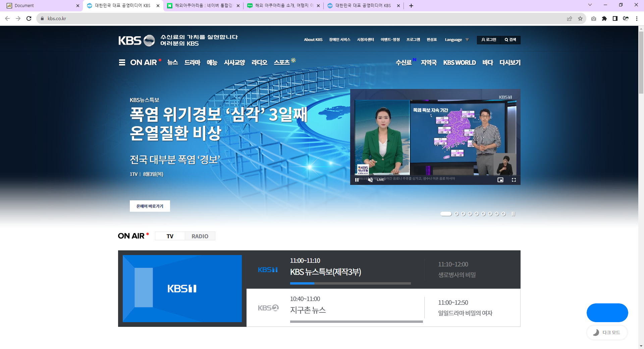View site info lock icon
Image resolution: width=644 pixels, height=349 pixels.
click(42, 18)
